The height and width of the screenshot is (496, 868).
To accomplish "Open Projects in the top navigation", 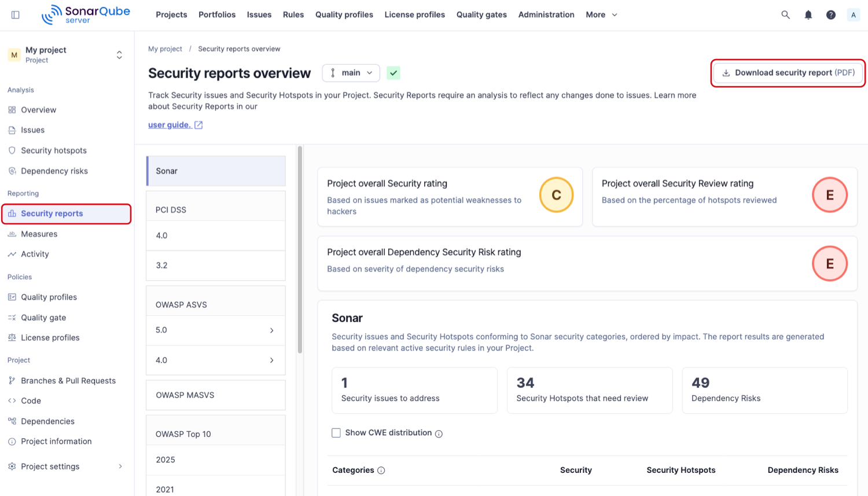I will tap(171, 15).
